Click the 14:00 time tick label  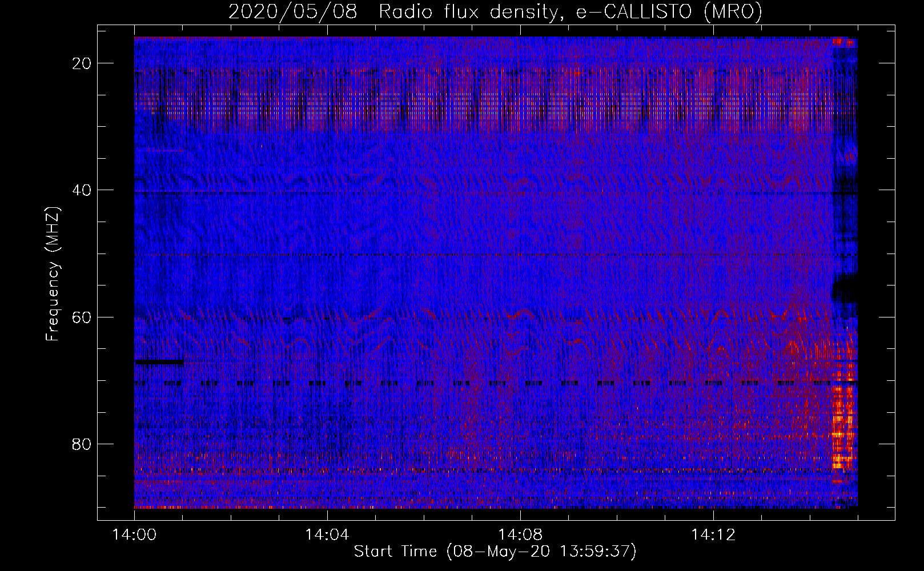tap(135, 535)
